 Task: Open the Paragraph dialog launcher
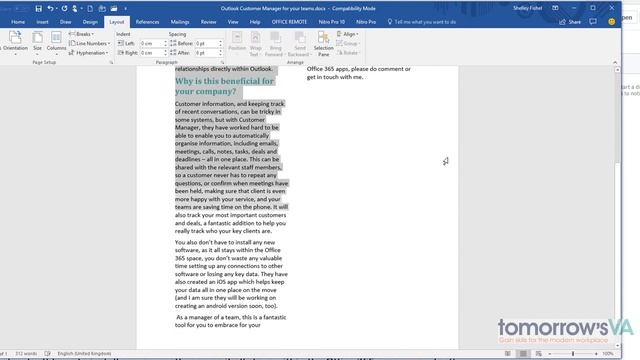[222, 62]
